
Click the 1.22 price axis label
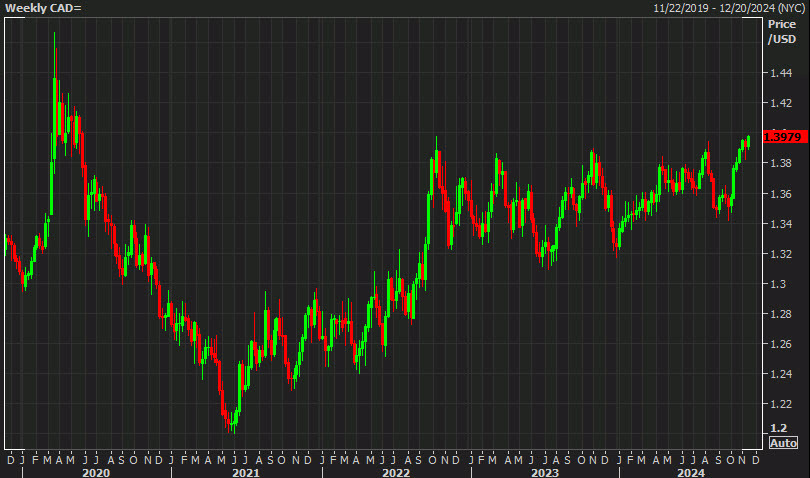781,404
